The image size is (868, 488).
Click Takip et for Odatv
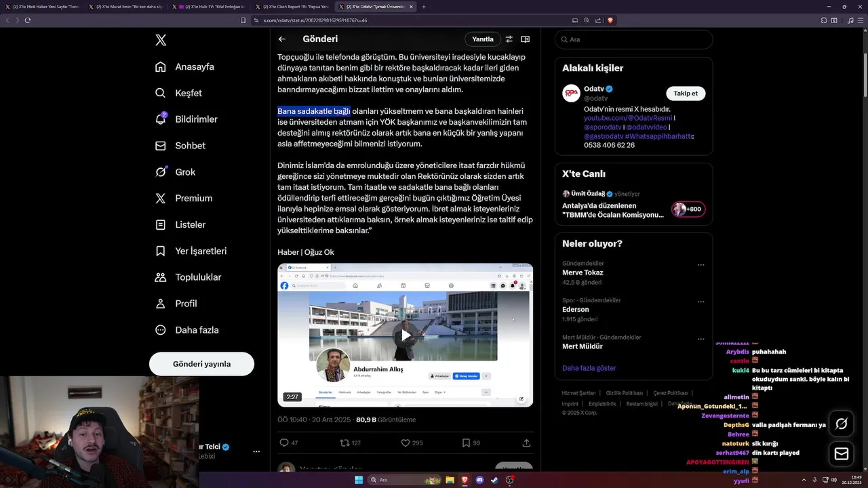point(686,94)
